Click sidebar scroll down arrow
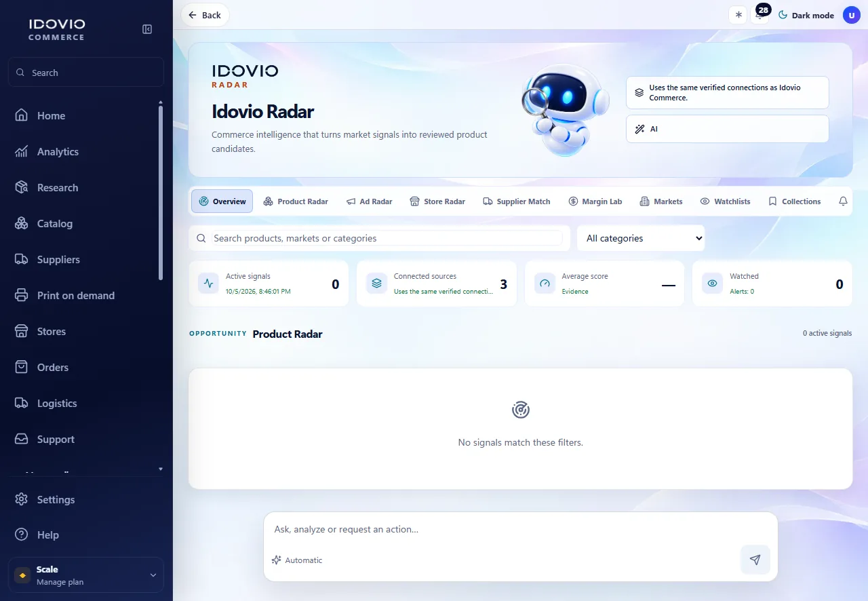This screenshot has width=868, height=601. [161, 469]
